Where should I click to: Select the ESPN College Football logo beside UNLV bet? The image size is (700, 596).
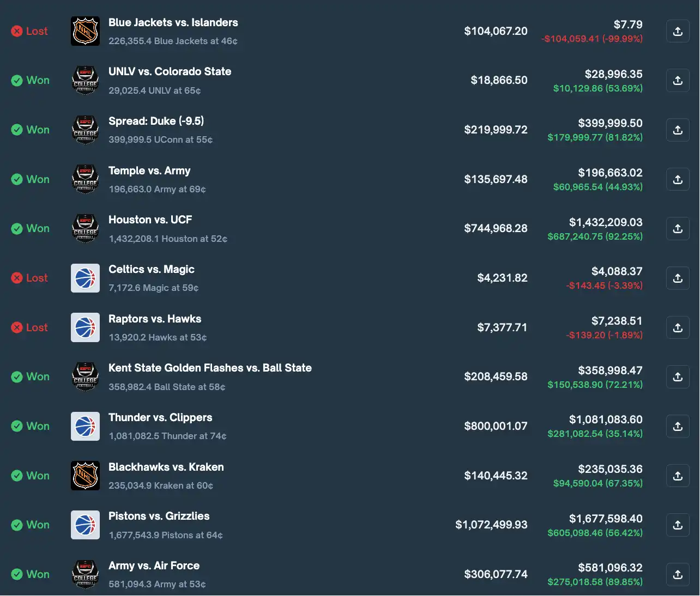85,80
